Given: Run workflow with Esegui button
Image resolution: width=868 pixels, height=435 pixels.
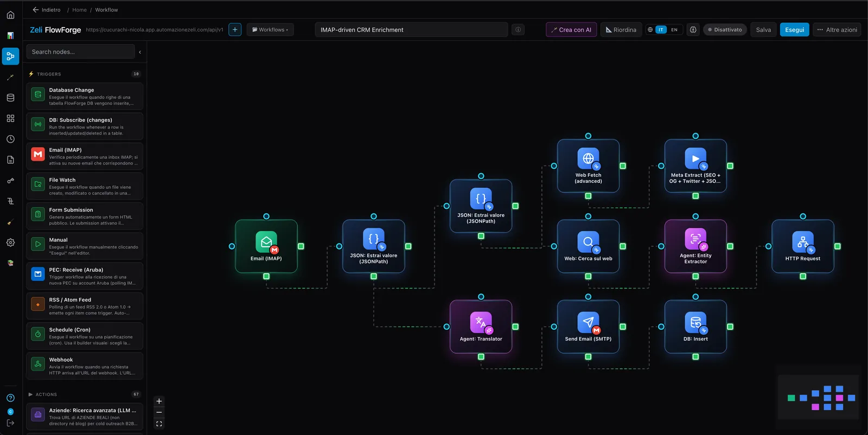Looking at the screenshot, I should pos(795,30).
